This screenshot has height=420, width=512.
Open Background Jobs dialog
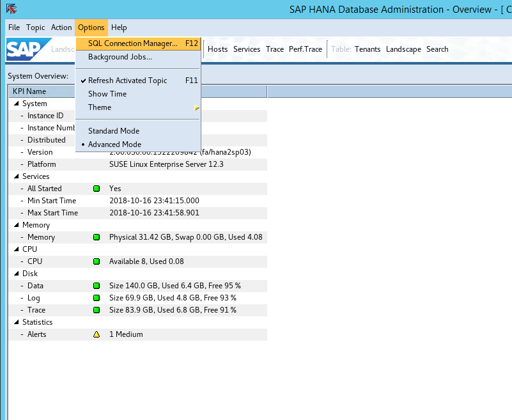click(138, 57)
